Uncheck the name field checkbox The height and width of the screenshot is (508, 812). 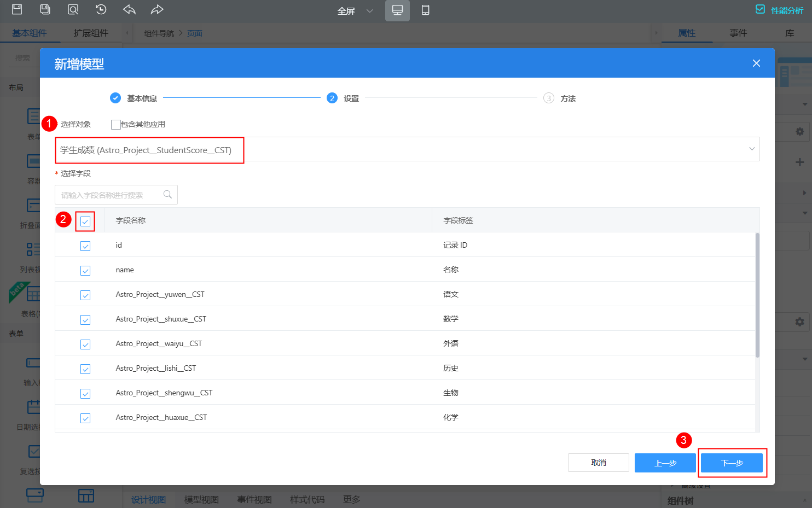click(x=85, y=270)
